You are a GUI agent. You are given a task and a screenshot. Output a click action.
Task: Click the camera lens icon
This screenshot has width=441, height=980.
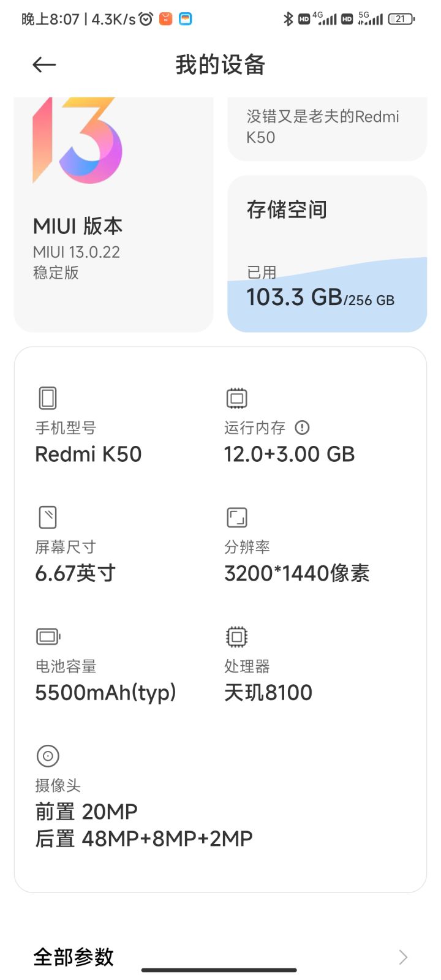click(48, 756)
